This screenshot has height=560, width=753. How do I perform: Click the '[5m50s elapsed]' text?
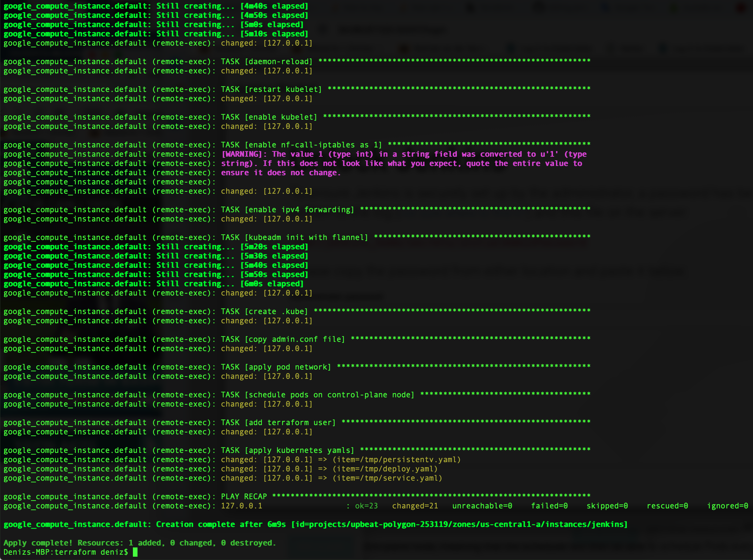[274, 275]
